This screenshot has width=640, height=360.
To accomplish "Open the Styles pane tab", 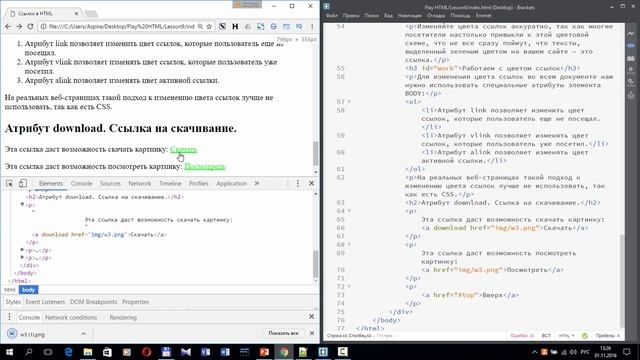I will 13,302.
